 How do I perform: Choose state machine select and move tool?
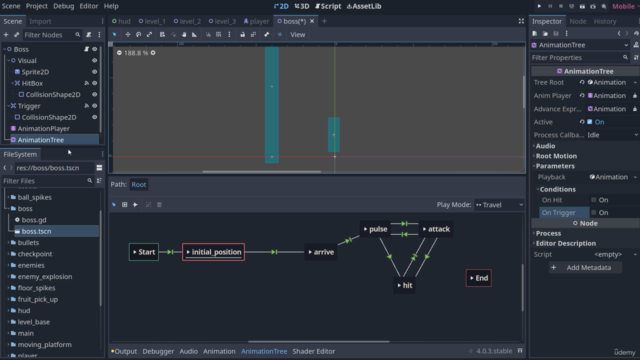pyautogui.click(x=114, y=204)
